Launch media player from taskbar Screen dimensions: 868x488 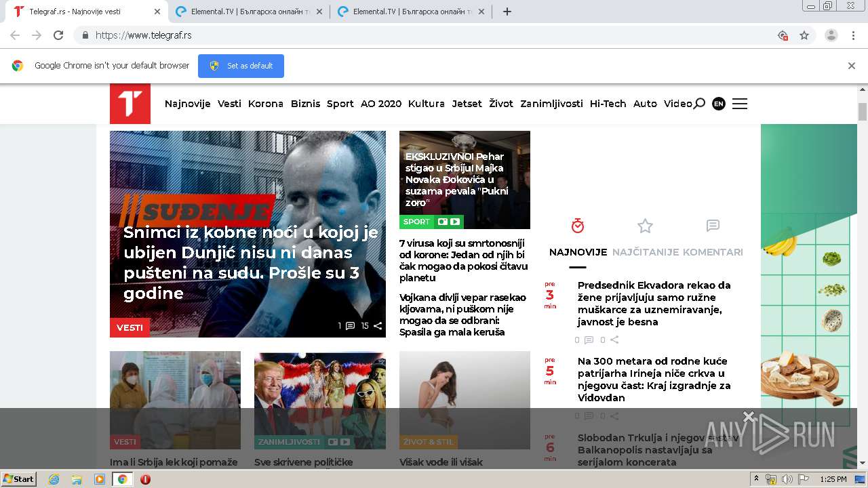coord(100,479)
